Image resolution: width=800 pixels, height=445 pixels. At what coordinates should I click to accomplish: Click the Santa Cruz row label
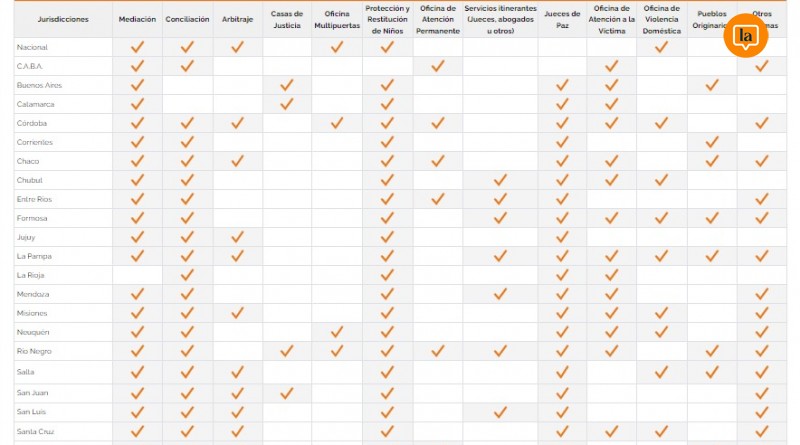point(35,431)
